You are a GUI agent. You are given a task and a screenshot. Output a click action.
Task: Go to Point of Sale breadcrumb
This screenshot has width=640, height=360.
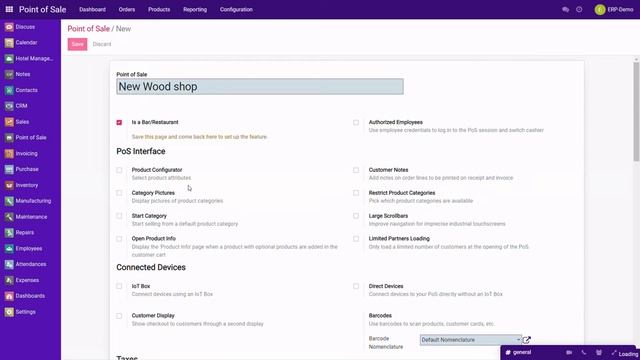click(88, 29)
